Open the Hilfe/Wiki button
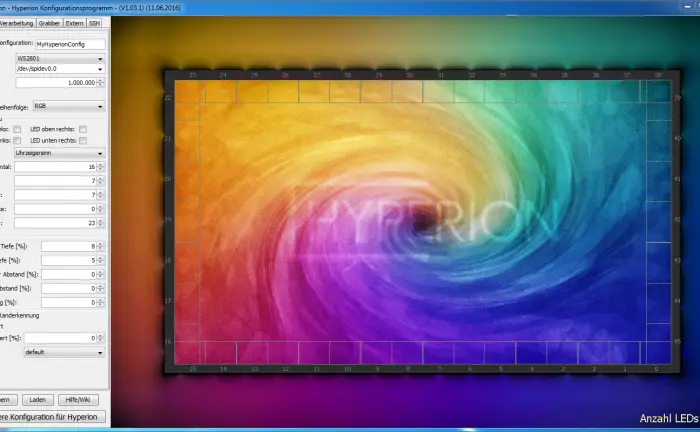The image size is (700, 432). tap(78, 400)
